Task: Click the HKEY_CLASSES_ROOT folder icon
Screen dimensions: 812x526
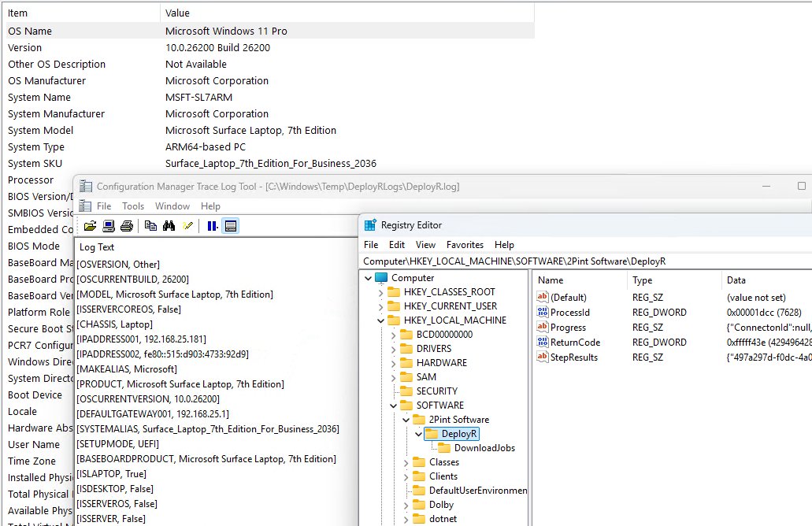Action: click(394, 292)
